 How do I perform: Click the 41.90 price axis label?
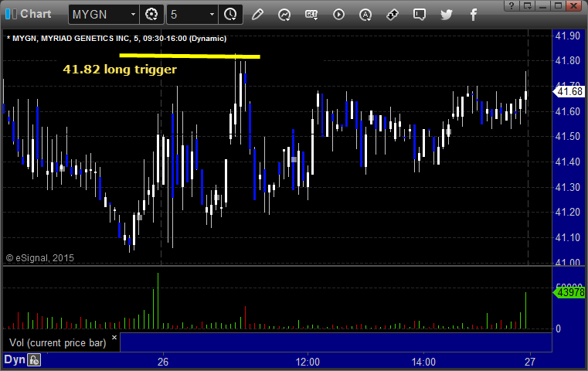568,36
